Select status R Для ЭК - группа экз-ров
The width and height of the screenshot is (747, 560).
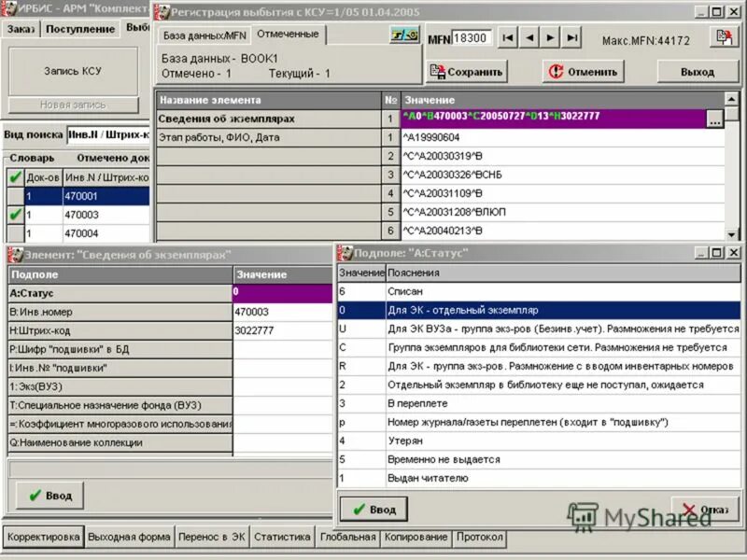point(539,366)
